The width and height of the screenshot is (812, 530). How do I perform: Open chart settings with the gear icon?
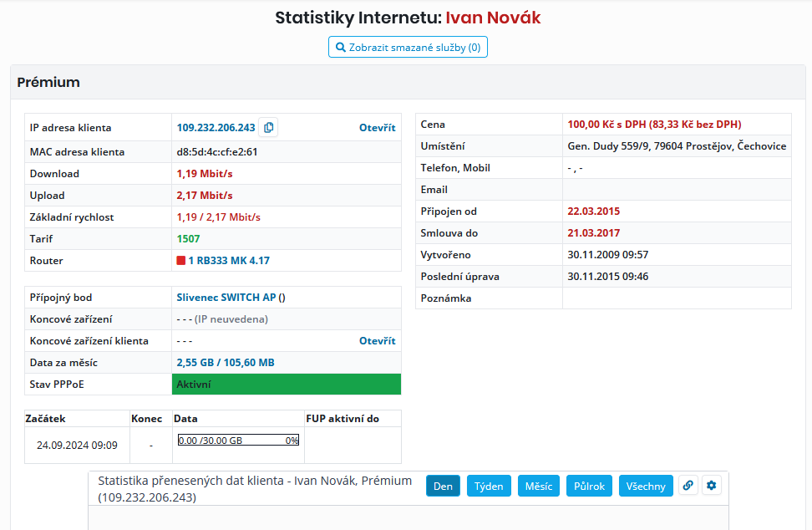coord(711,486)
